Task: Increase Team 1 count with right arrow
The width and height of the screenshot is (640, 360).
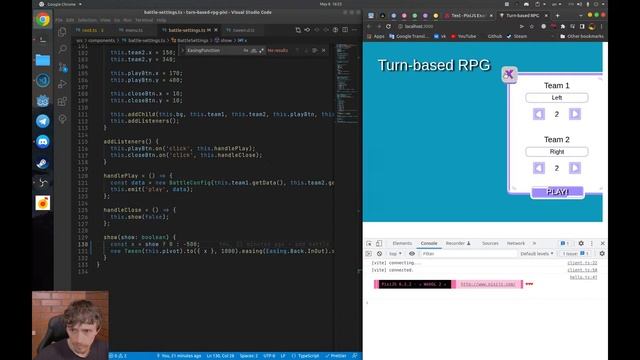Action: point(575,114)
